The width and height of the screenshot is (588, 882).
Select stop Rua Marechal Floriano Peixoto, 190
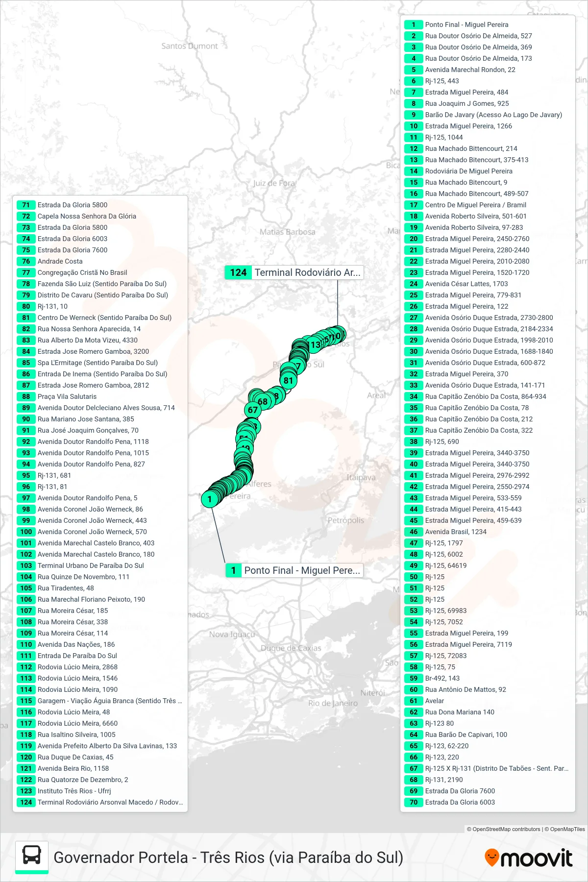(81, 599)
